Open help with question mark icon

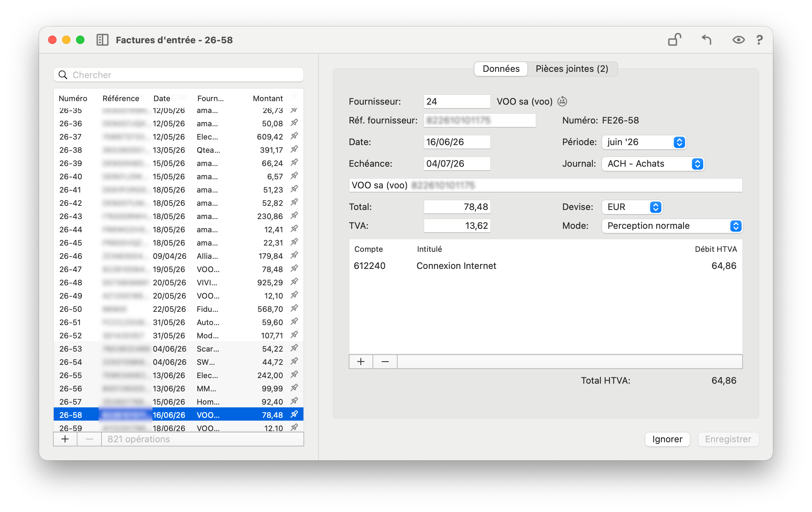click(759, 40)
